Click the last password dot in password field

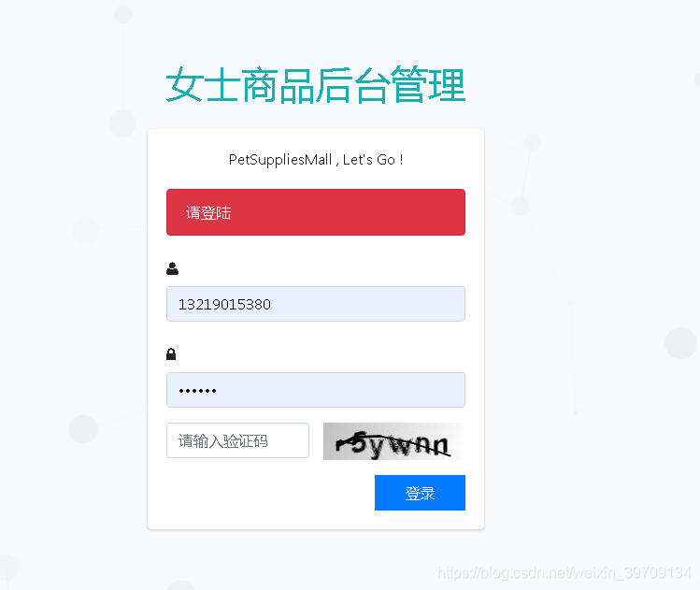[x=214, y=391]
